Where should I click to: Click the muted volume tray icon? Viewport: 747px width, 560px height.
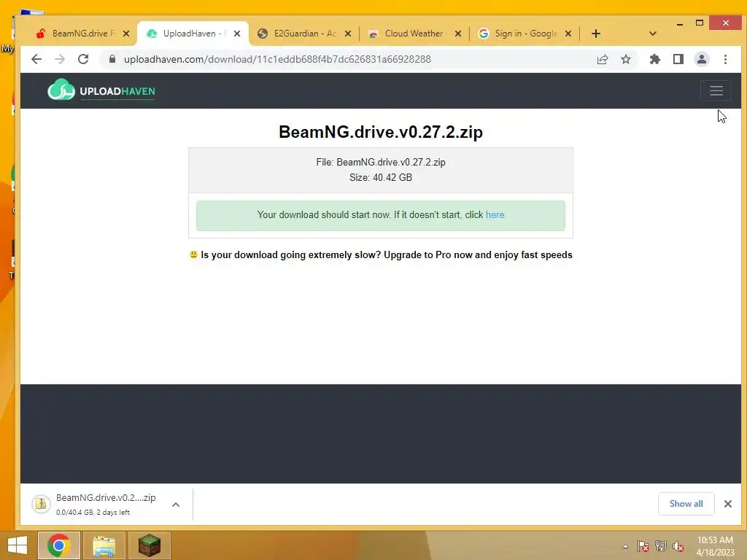tap(678, 546)
